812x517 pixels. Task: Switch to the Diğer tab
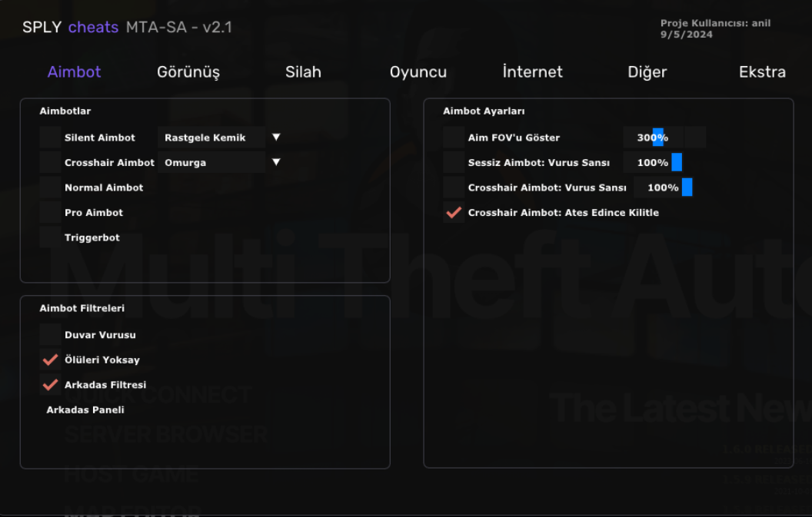(647, 72)
